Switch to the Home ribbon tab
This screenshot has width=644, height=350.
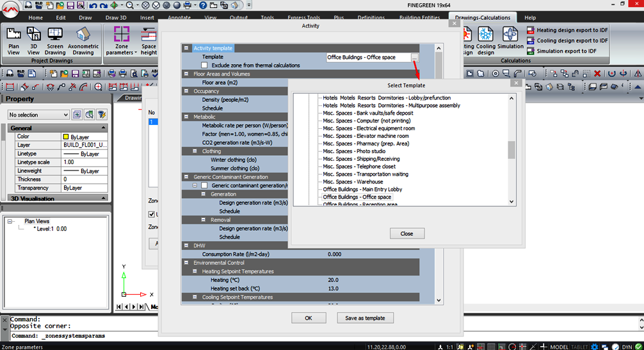[x=36, y=18]
